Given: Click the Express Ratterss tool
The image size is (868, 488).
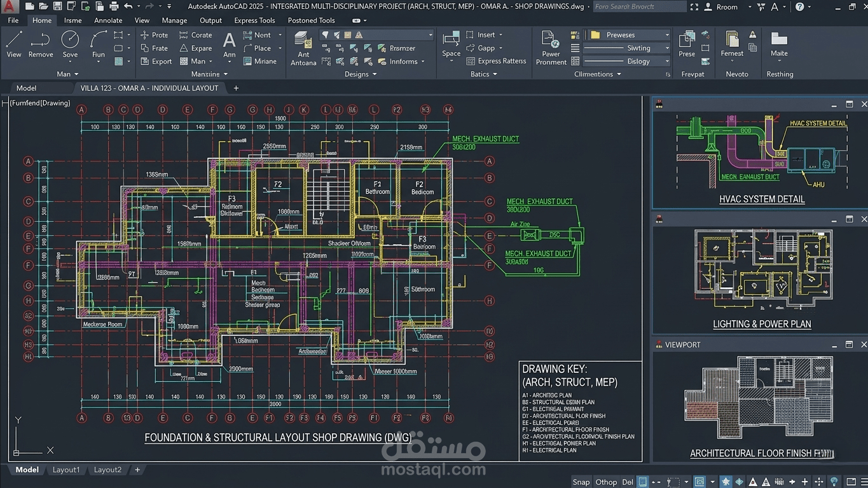Looking at the screenshot, I should 496,61.
